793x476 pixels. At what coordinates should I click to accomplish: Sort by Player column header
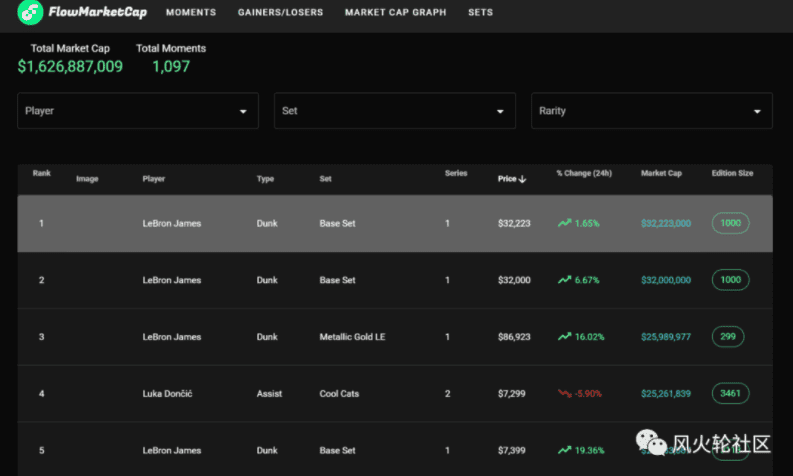click(154, 179)
